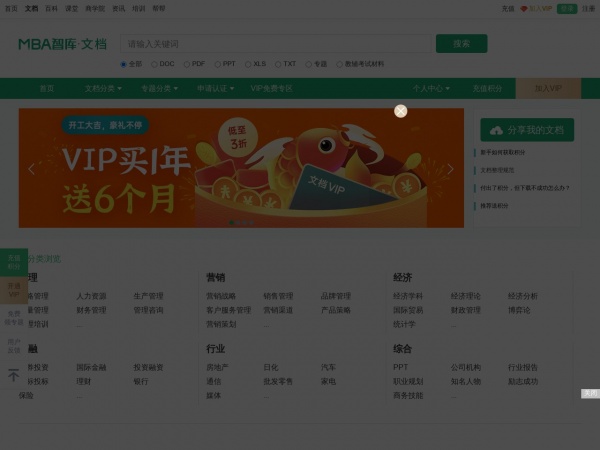Open 生产管理 category
This screenshot has width=600, height=450.
tap(148, 296)
